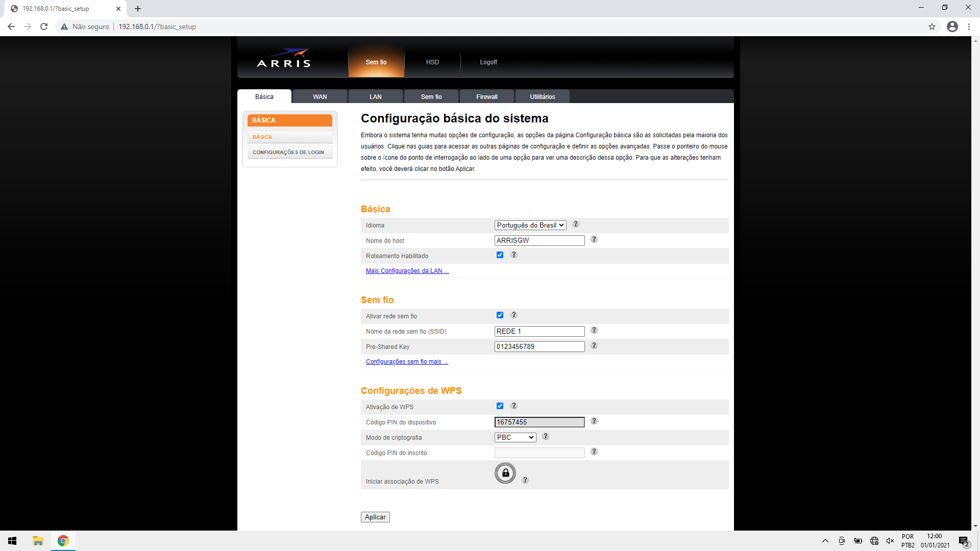Screen dimensions: 980x551
Task: Click help icon for SSID field
Action: [x=594, y=331]
